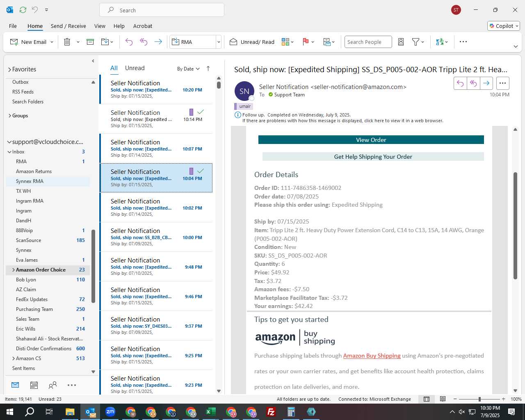Collapse the Inbox folder
525x420 pixels.
[x=9, y=152]
